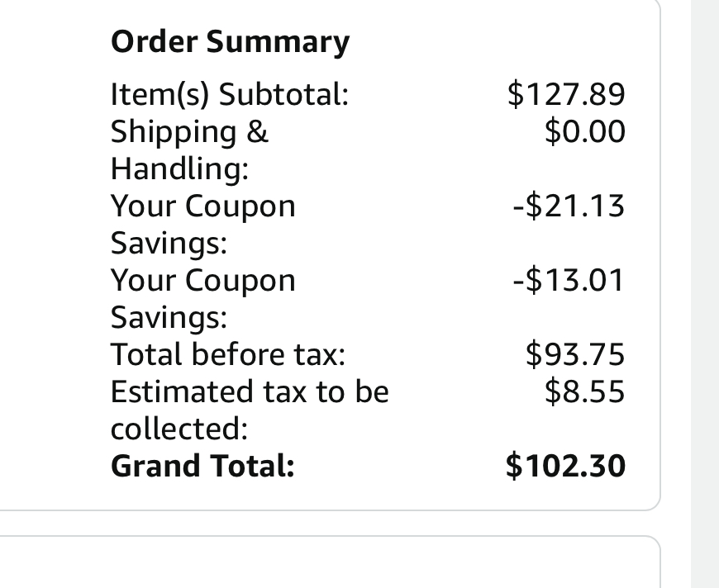Screen dimensions: 719x588
Task: Click the empty card below Order Summary
Action: (331, 566)
